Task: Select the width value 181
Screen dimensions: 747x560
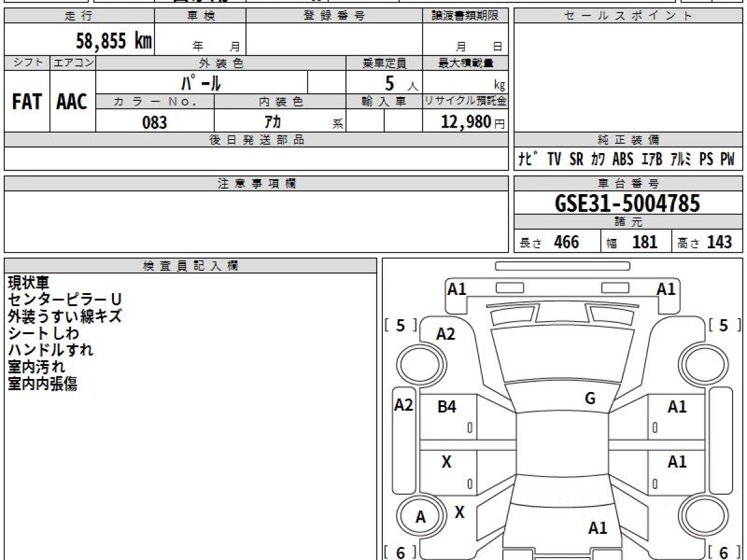Action: point(644,242)
